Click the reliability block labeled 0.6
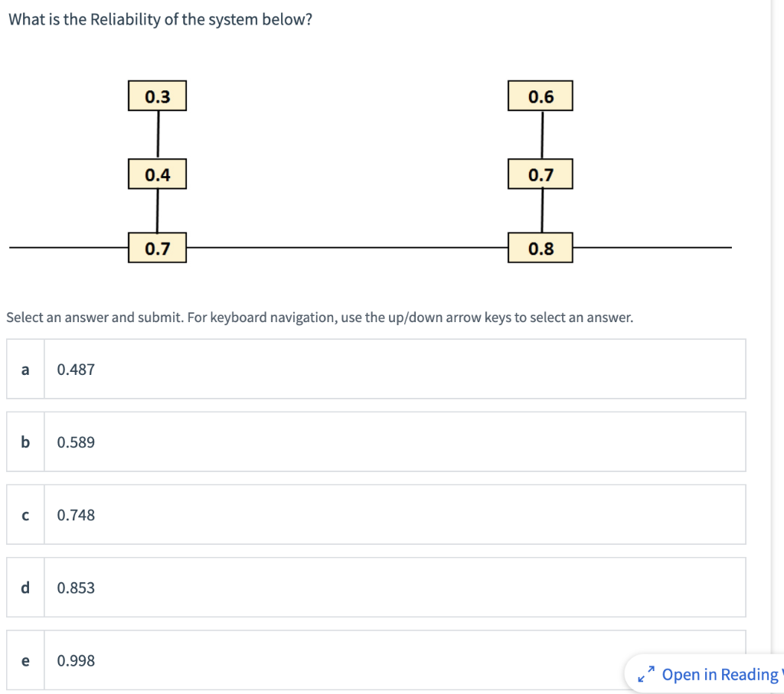This screenshot has width=784, height=694. [540, 95]
